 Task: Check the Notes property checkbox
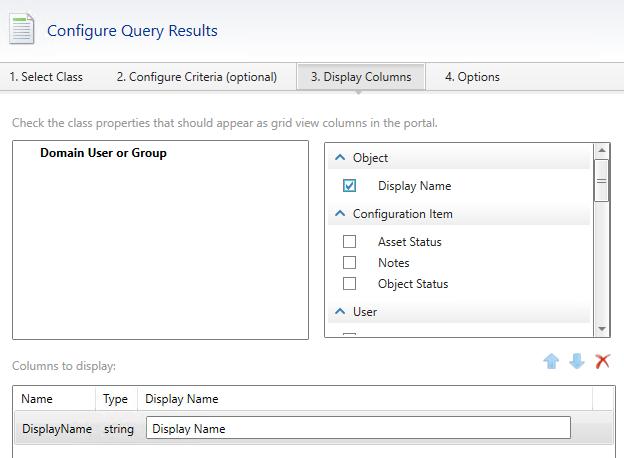pos(349,262)
